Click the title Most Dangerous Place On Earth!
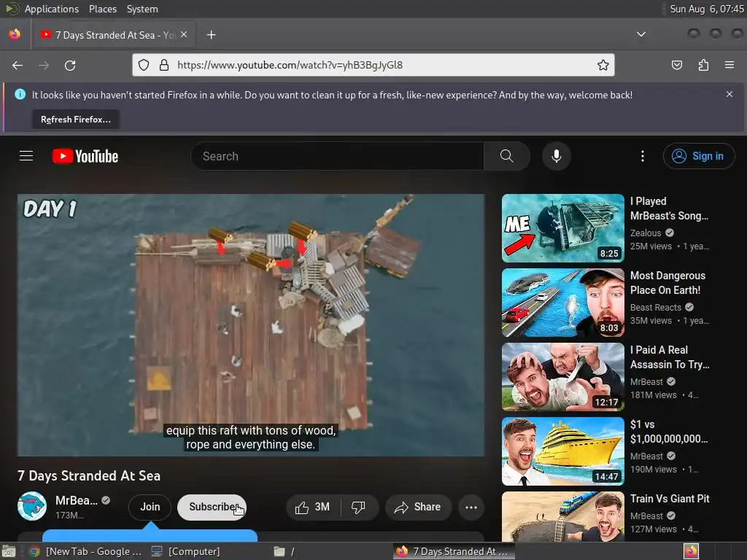The image size is (747, 560). pyautogui.click(x=668, y=283)
